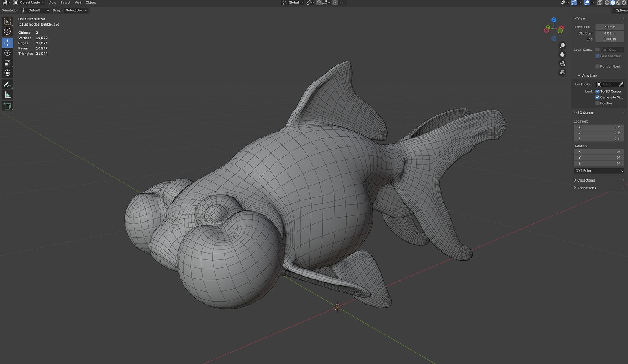This screenshot has width=628, height=364.
Task: Click the 3D cursor at the world origin
Action: point(337,307)
